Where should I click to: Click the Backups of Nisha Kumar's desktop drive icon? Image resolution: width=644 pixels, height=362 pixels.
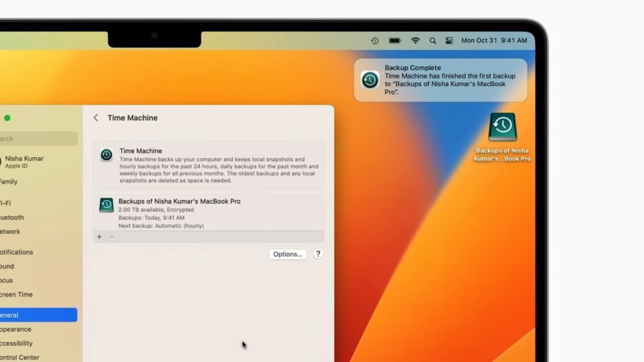click(x=502, y=127)
